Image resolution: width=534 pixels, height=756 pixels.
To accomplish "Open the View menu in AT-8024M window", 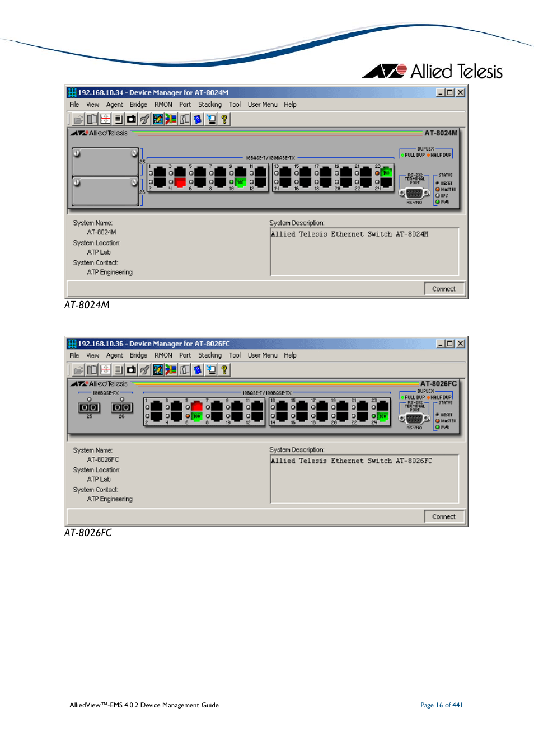I will click(x=93, y=105).
